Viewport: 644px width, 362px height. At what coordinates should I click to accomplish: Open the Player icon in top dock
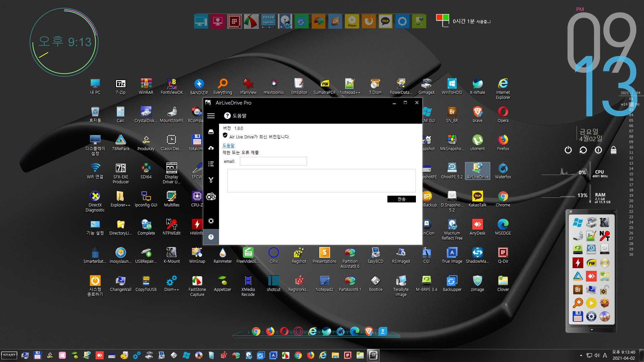coord(352,21)
